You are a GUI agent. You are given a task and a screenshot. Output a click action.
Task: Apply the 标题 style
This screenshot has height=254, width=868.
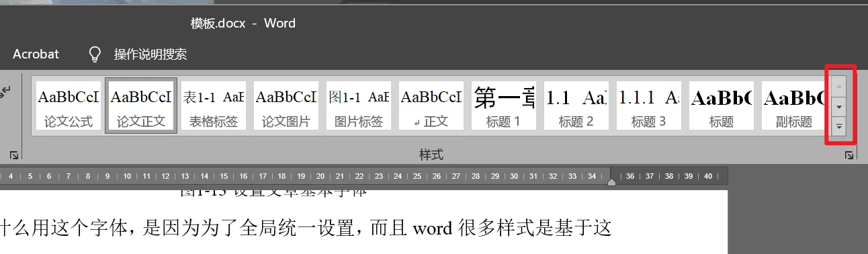tap(722, 105)
